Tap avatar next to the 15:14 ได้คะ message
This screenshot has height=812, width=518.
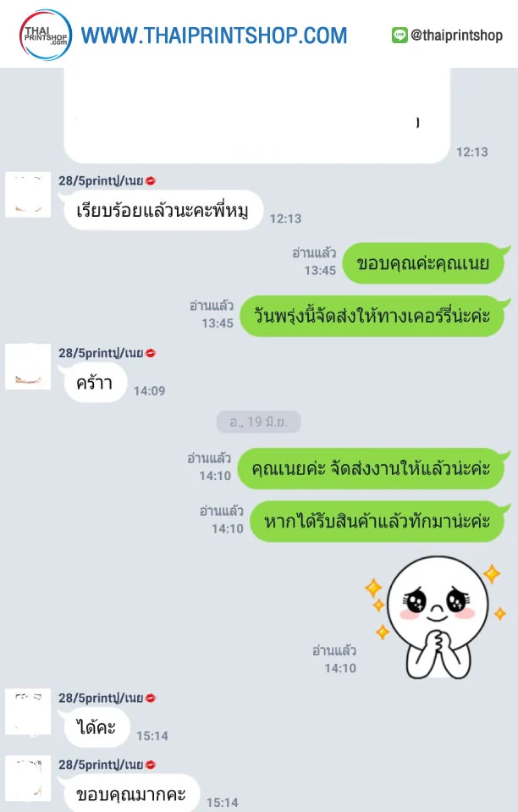click(x=28, y=711)
